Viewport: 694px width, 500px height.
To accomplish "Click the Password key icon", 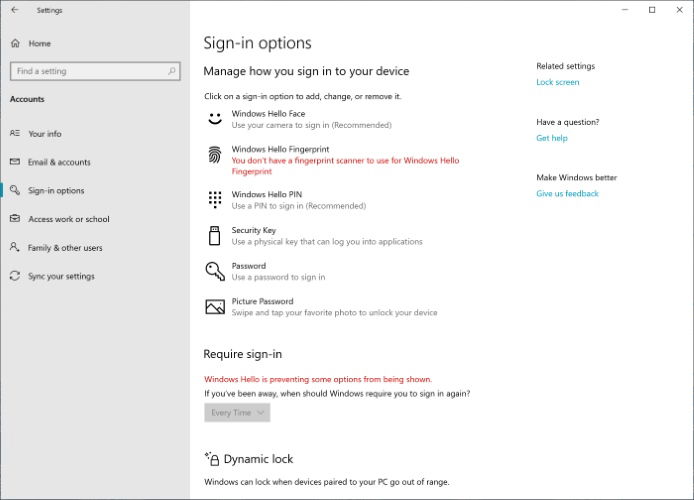I will [x=215, y=271].
